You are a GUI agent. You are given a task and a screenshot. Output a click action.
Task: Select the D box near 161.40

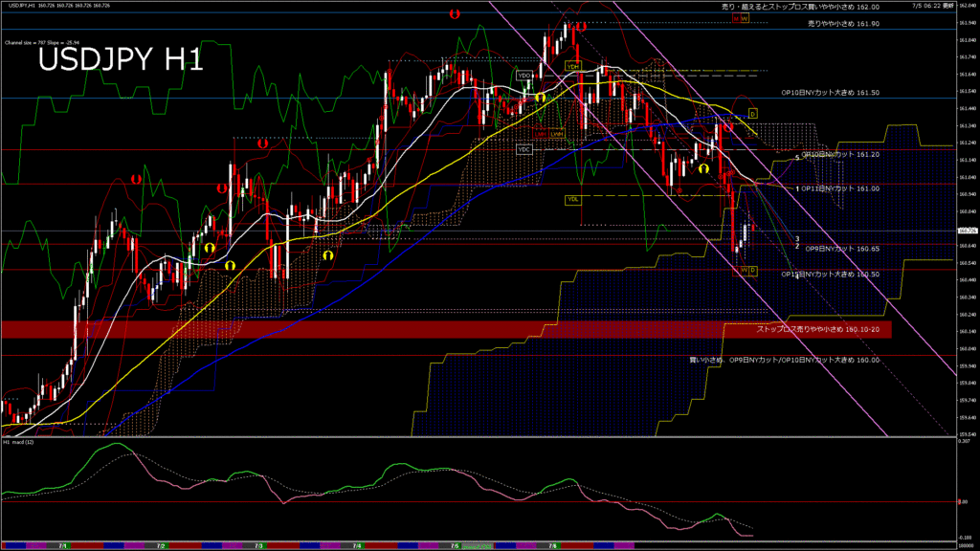click(752, 114)
